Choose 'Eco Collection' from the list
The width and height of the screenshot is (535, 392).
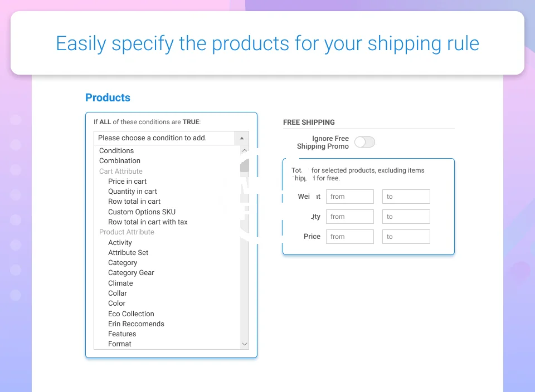tap(131, 314)
